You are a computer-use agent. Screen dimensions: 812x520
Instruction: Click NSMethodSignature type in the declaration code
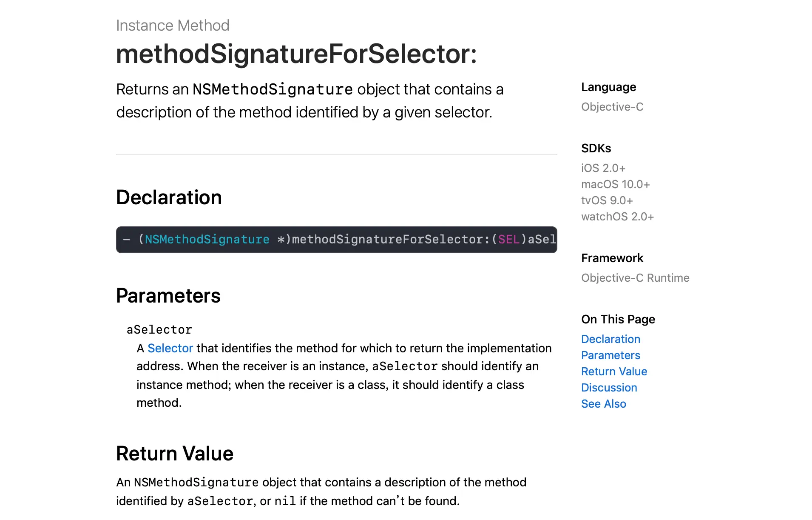pyautogui.click(x=207, y=240)
